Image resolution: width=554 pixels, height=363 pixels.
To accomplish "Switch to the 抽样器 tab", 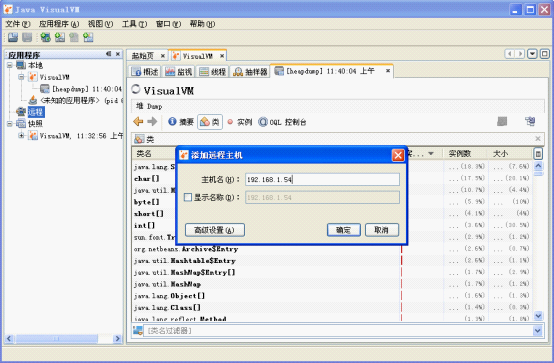I will 251,72.
